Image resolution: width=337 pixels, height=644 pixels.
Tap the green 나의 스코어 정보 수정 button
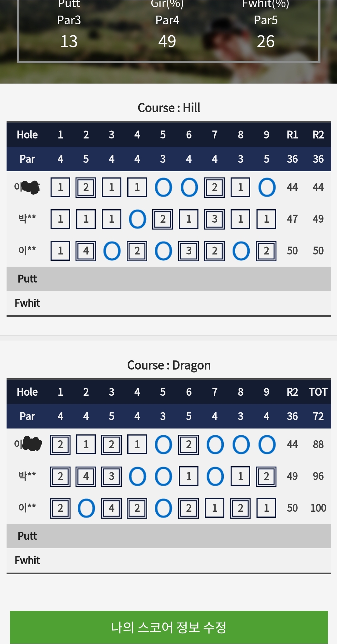click(x=168, y=627)
